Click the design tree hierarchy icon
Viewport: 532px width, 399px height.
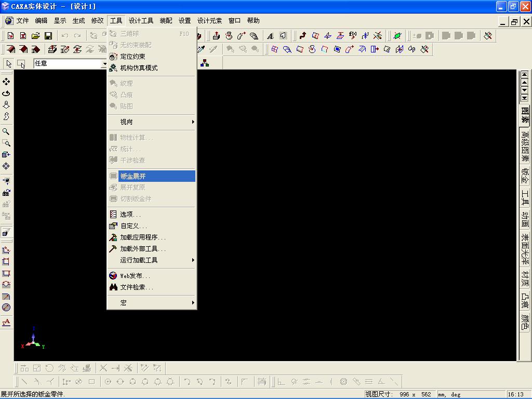coord(205,63)
